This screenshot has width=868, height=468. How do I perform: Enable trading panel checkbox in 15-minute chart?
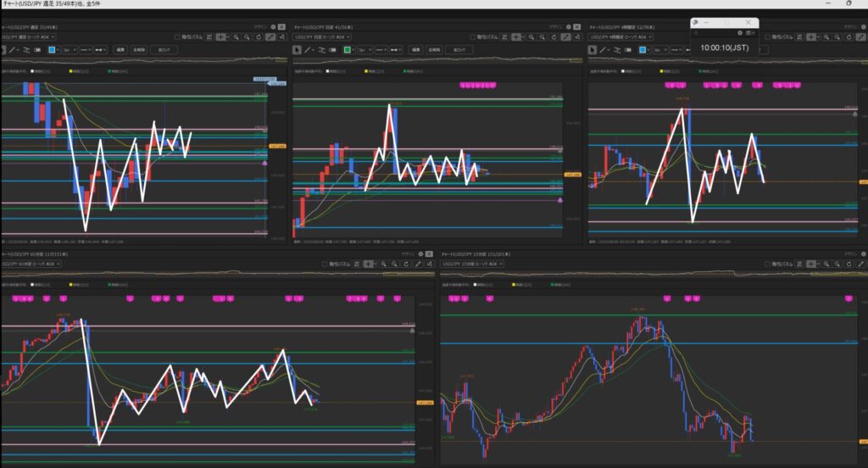tap(768, 265)
